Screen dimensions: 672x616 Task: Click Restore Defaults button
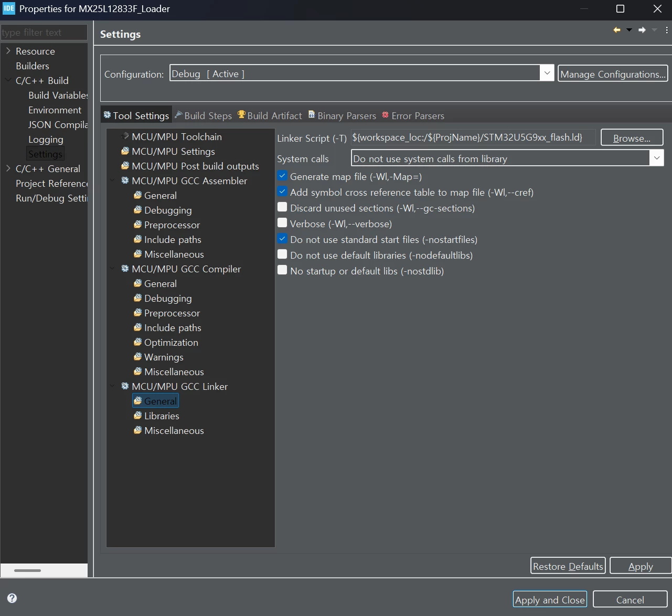(x=568, y=566)
